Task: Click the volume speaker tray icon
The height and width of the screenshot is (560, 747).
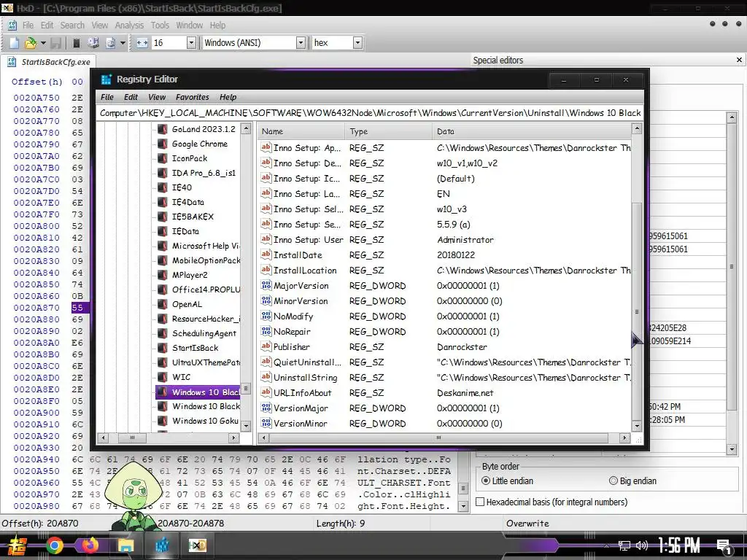Action: coord(642,545)
